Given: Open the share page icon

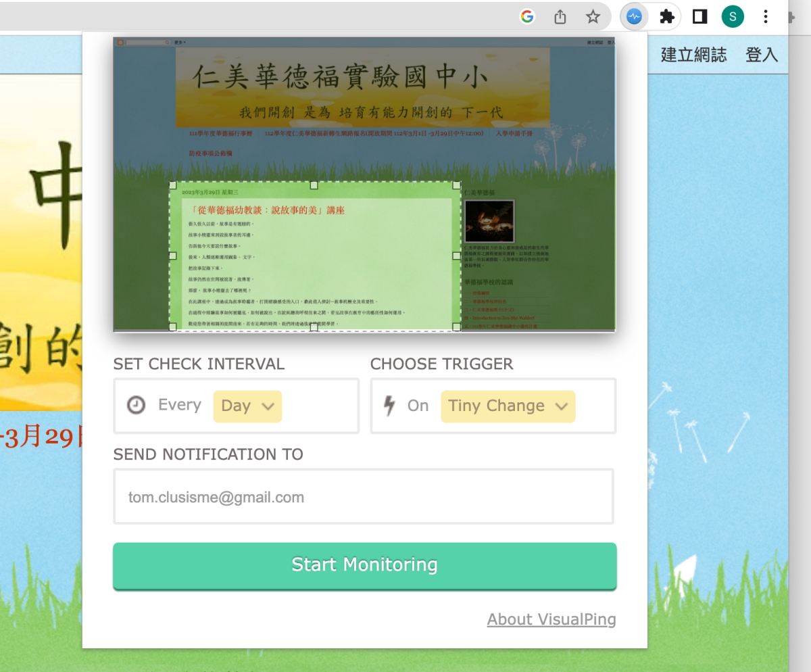Looking at the screenshot, I should click(x=560, y=17).
